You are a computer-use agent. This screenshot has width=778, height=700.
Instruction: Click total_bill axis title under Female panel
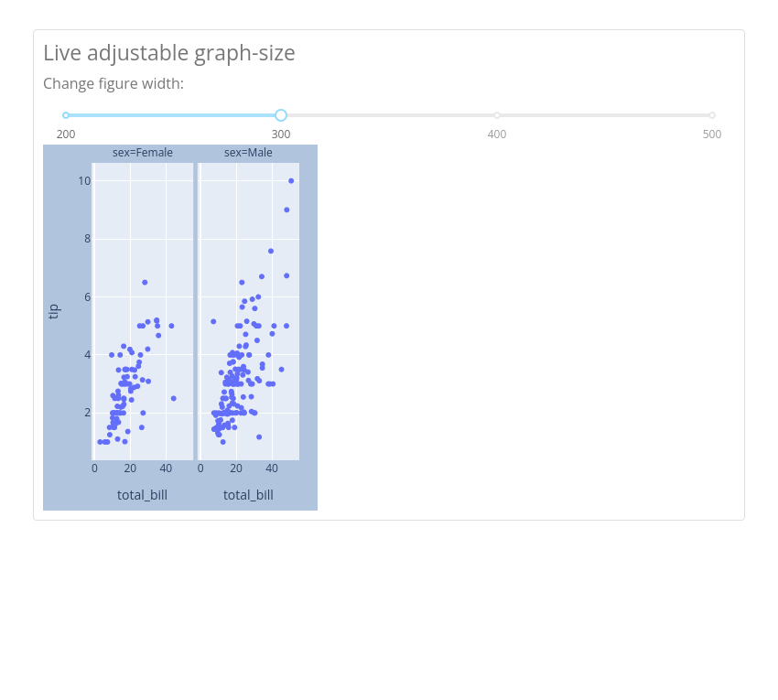[143, 495]
